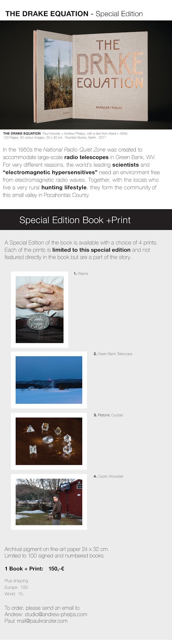The image size is (172, 644).
Task: Click the Europe shipping cost line
Action: (x=16, y=587)
